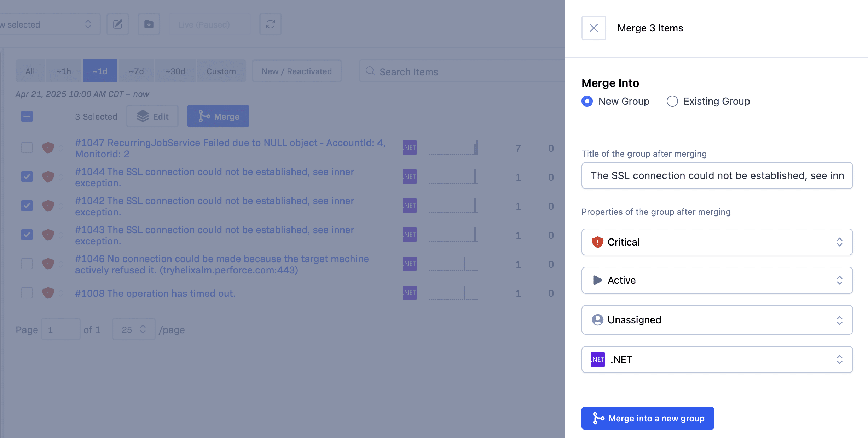Screen dimensions: 868x438
Task: Click the Merge into a new group button
Action: (648, 418)
